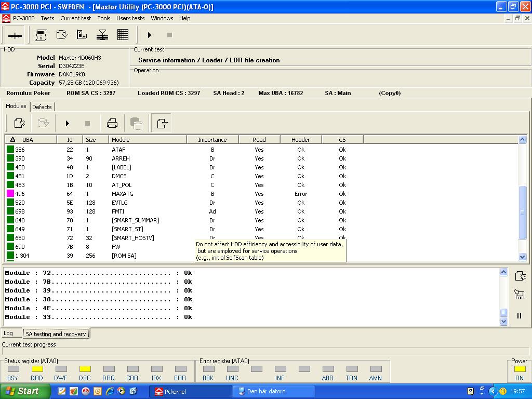Viewport: 532px width, 399px height.
Task: Click the grayed database copy icon
Action: point(137,123)
